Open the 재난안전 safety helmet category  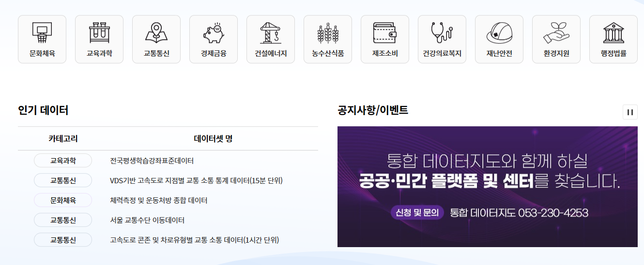499,39
